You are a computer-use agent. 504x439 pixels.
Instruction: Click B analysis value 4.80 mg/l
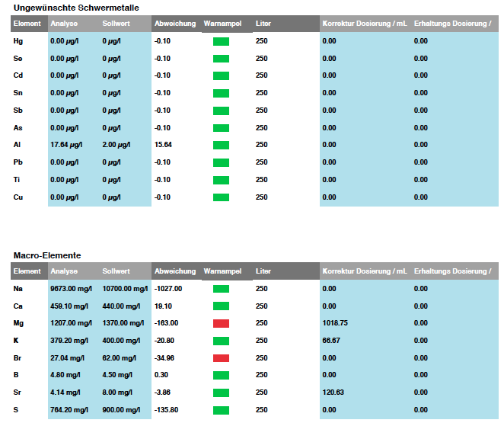[65, 375]
